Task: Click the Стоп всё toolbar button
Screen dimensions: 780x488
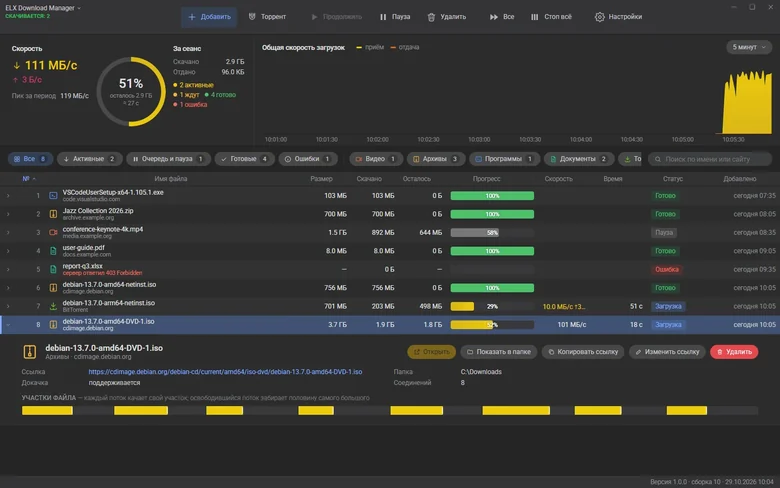Action: [x=551, y=17]
